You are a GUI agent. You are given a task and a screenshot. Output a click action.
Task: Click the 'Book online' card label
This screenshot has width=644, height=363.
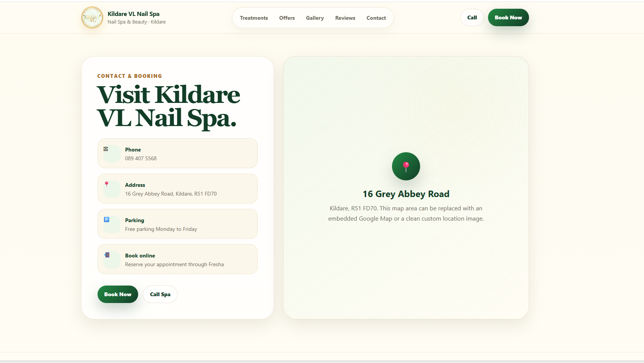click(140, 256)
